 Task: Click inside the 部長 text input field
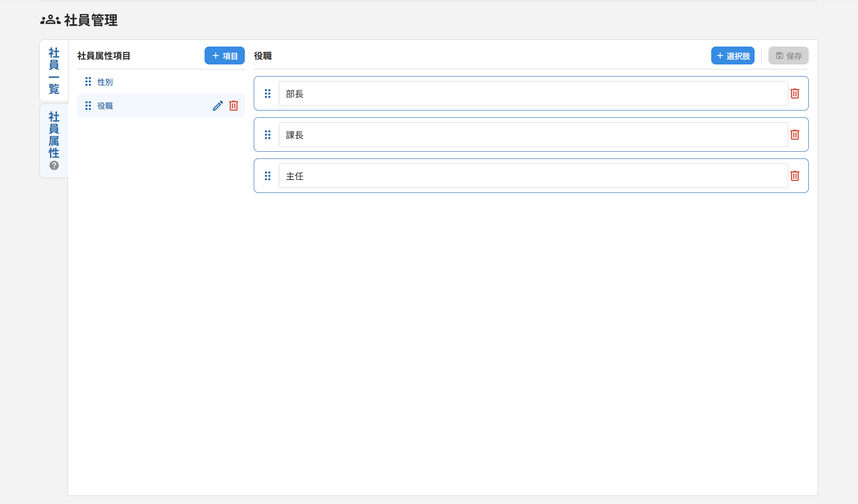coord(533,94)
